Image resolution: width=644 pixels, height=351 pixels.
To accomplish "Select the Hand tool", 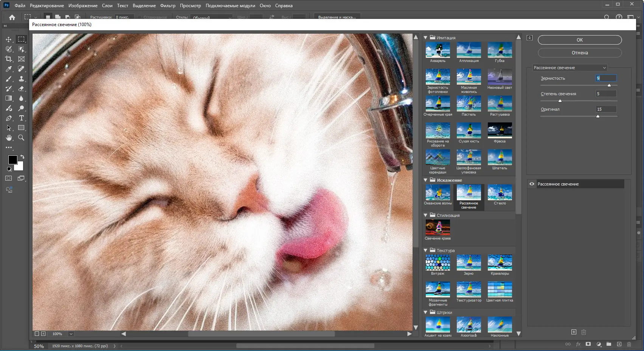I will pos(8,138).
